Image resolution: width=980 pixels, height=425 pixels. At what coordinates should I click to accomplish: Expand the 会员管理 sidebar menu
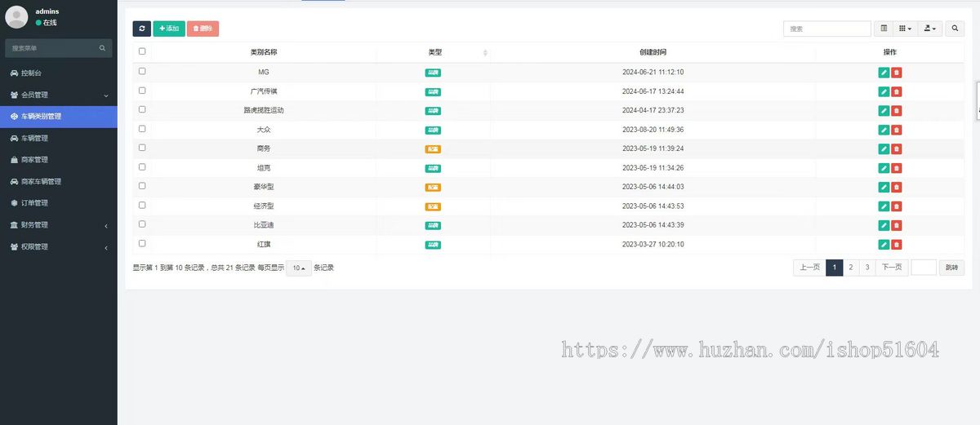tap(58, 95)
